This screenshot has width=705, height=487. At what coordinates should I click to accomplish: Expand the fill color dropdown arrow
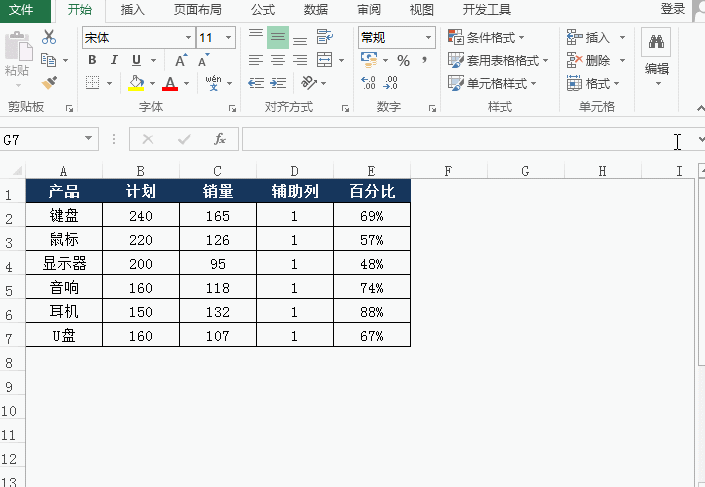click(152, 83)
